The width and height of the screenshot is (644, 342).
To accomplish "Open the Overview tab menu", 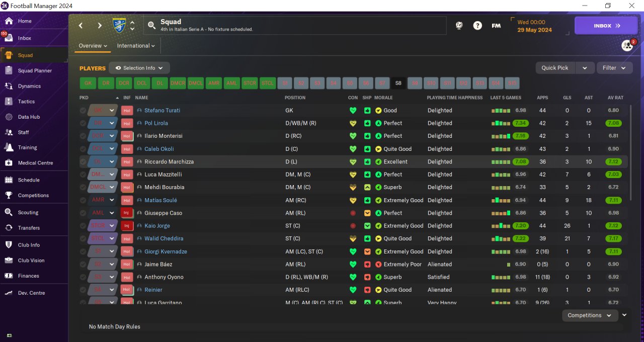I will [93, 46].
